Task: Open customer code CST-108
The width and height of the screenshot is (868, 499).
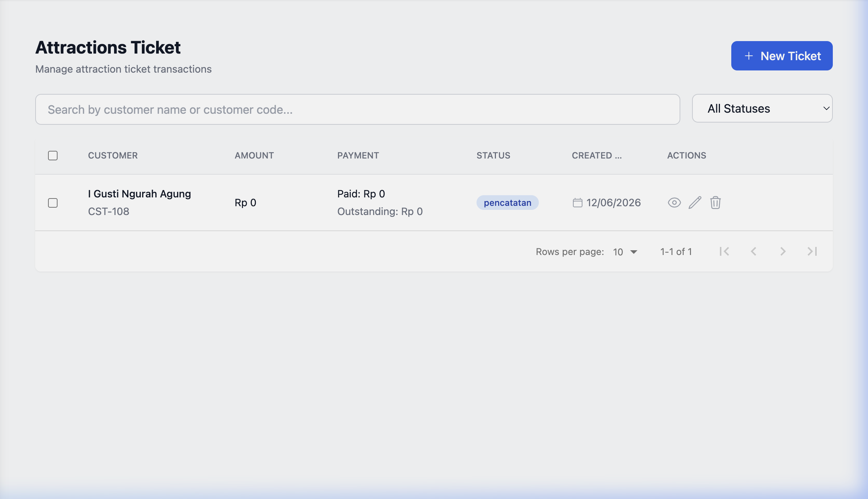Action: 108,211
